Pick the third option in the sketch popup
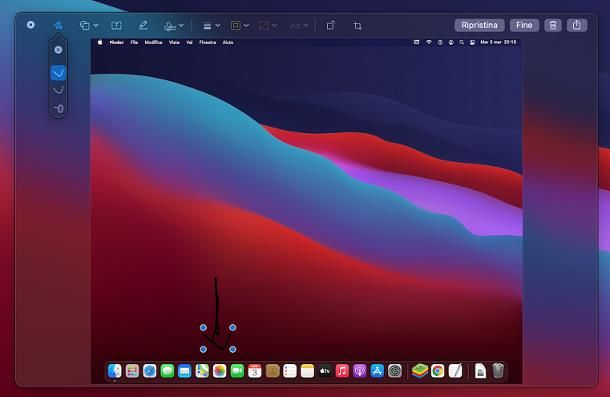The width and height of the screenshot is (610, 397). coord(58,109)
